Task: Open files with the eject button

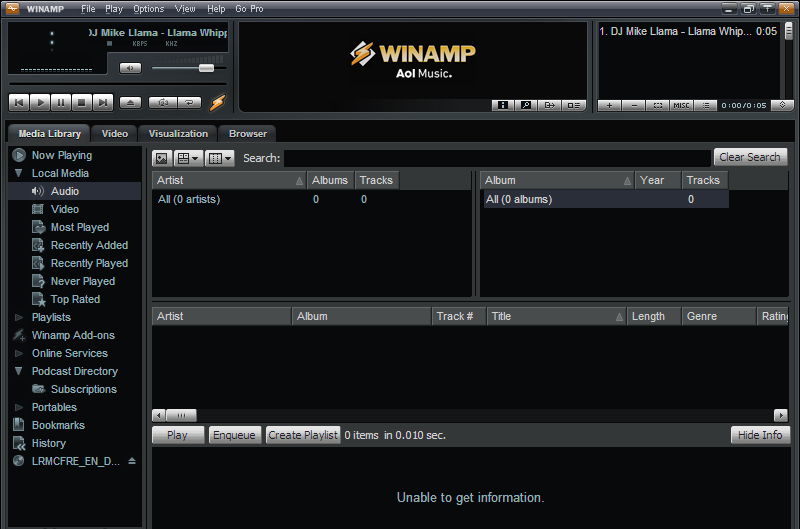Action: pos(131,103)
